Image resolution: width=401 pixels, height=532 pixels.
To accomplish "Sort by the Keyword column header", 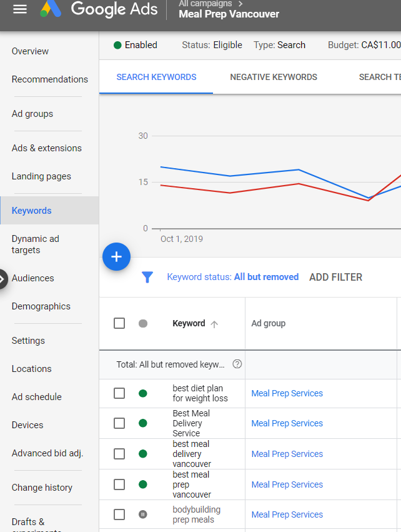I will tap(189, 323).
